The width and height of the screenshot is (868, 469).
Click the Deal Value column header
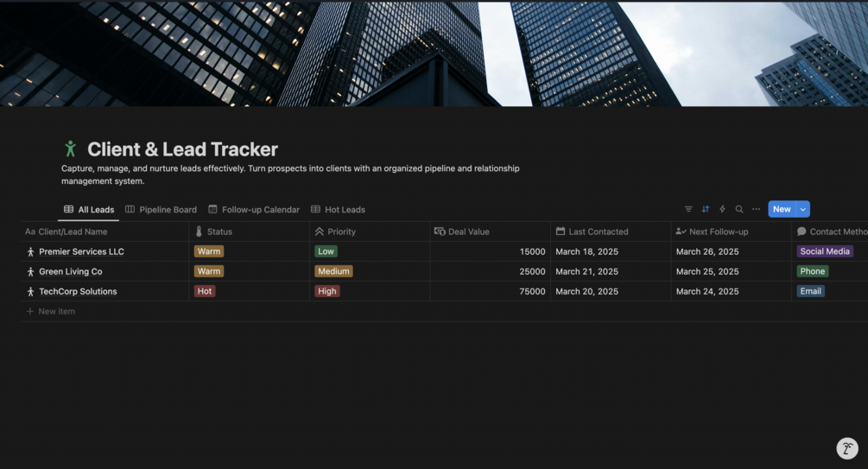(490, 231)
